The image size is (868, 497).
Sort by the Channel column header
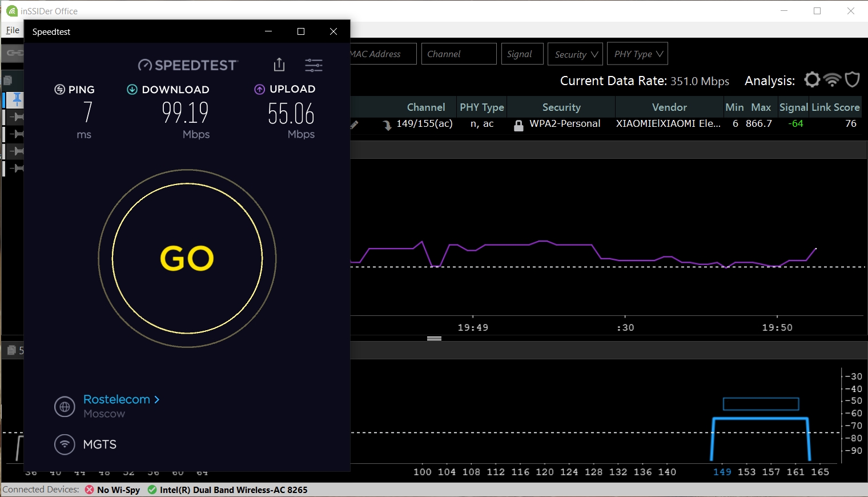point(426,107)
